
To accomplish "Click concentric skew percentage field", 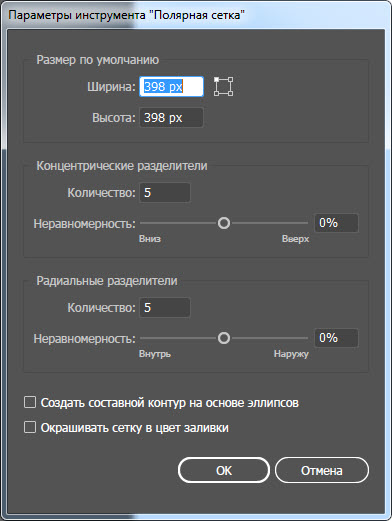I will pyautogui.click(x=336, y=223).
